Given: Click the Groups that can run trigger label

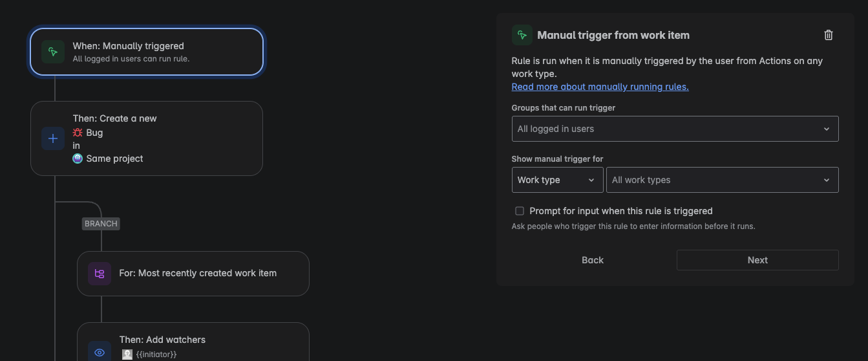Looking at the screenshot, I should [564, 108].
